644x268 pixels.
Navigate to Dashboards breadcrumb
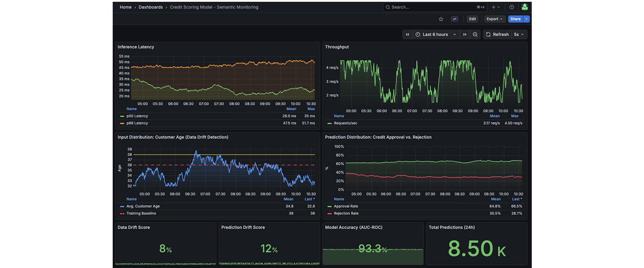click(x=151, y=7)
